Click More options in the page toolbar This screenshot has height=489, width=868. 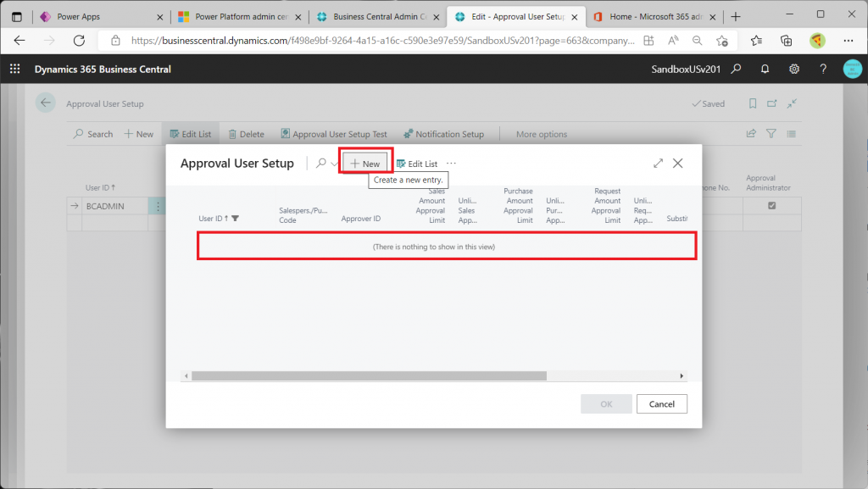pos(542,134)
